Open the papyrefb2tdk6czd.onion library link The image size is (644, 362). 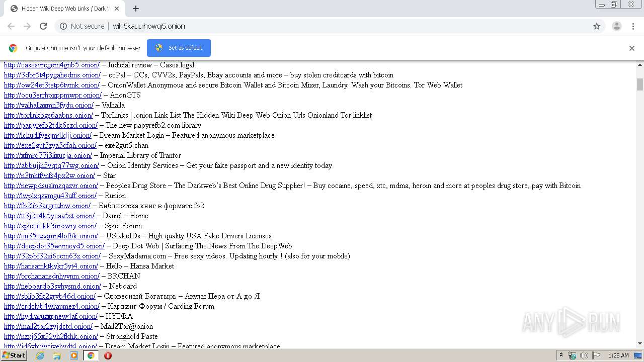coord(51,125)
